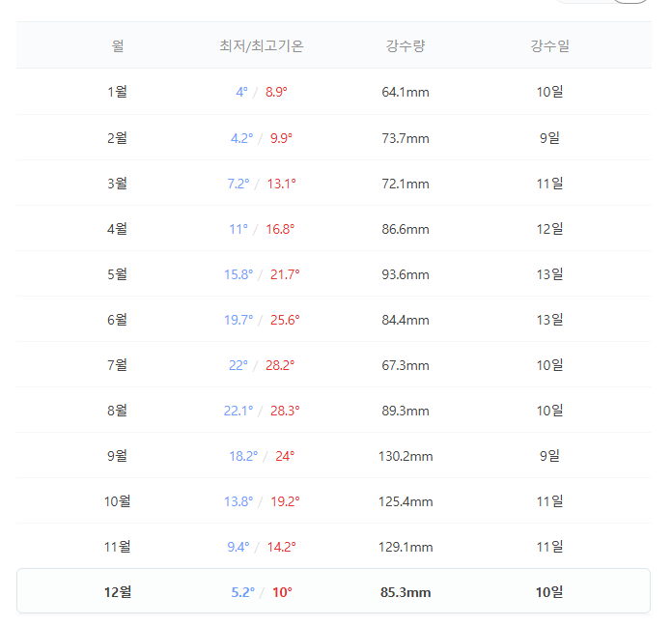This screenshot has width=672, height=626.
Task: Click the 67.3mm precipitation value
Action: (x=406, y=366)
